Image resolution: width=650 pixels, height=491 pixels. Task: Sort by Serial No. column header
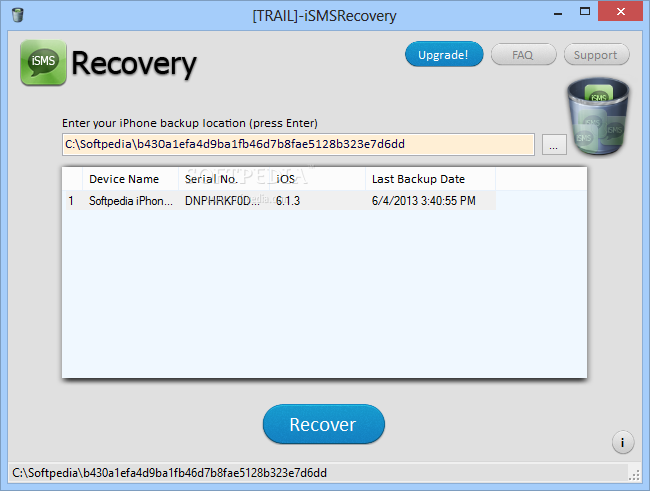[224, 179]
